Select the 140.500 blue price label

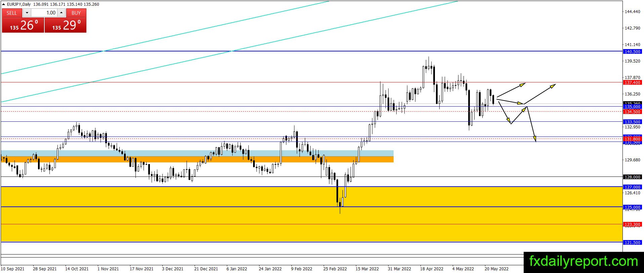(x=633, y=51)
